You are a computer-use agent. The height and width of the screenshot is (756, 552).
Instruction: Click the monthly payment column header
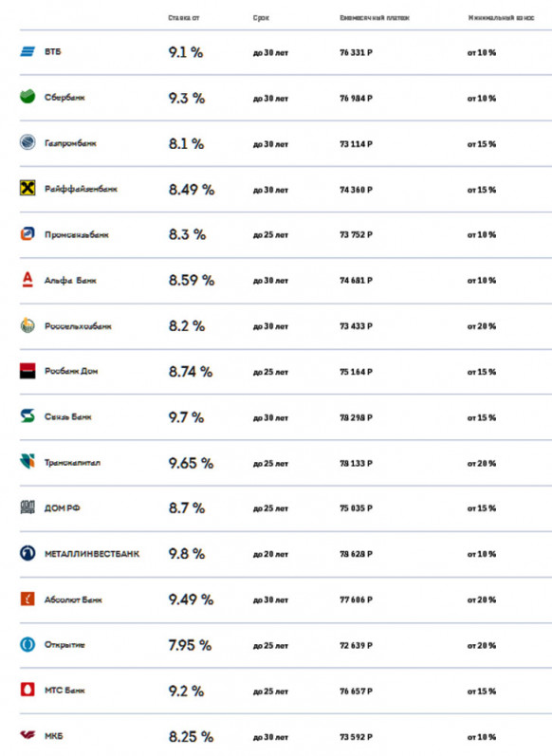(375, 18)
